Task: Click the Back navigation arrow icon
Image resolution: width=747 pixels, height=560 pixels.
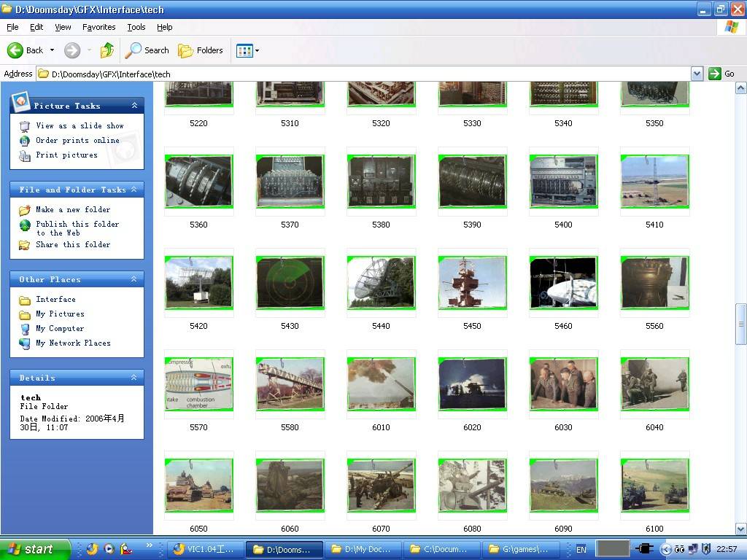Action: tap(16, 50)
